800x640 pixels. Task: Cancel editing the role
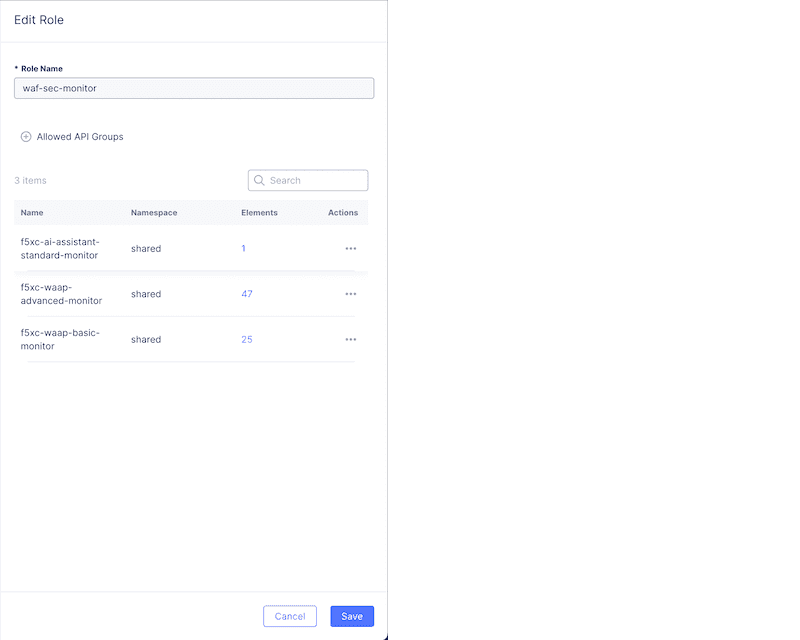click(x=289, y=616)
